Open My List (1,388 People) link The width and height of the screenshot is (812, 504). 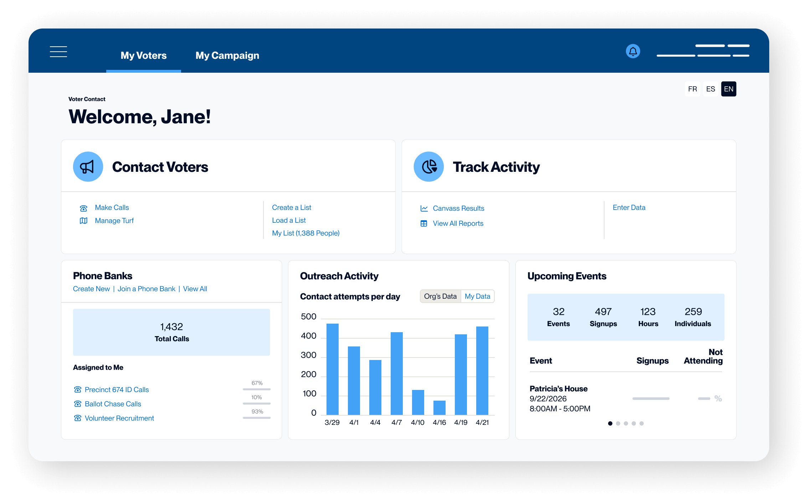[305, 233]
